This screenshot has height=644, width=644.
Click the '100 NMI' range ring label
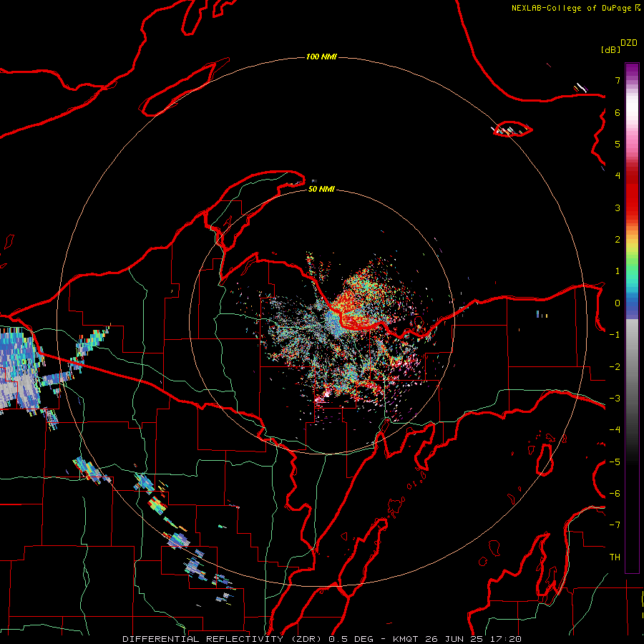pyautogui.click(x=321, y=57)
